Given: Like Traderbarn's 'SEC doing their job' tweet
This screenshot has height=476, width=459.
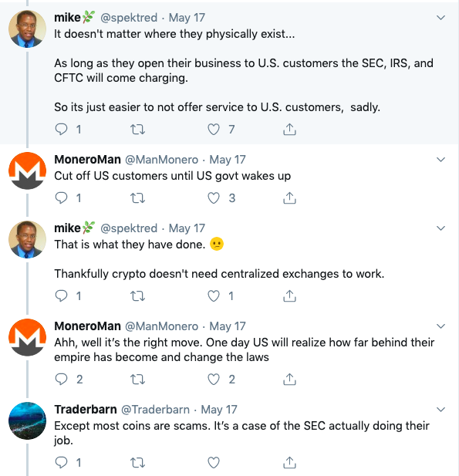Looking at the screenshot, I should pos(214,463).
